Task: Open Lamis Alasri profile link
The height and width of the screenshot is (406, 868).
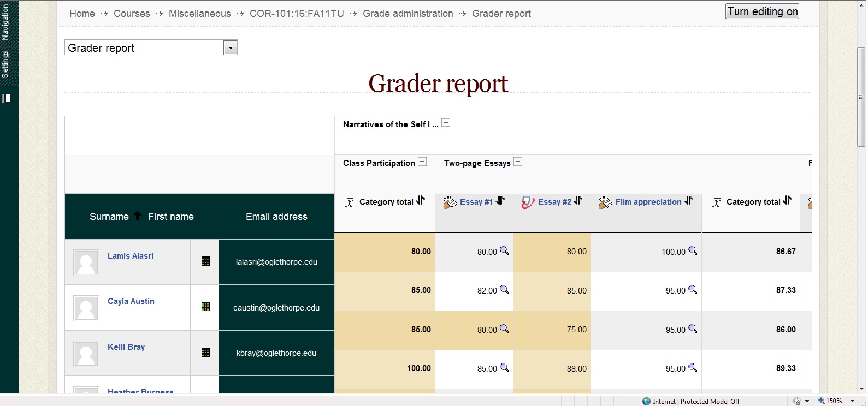Action: click(131, 256)
